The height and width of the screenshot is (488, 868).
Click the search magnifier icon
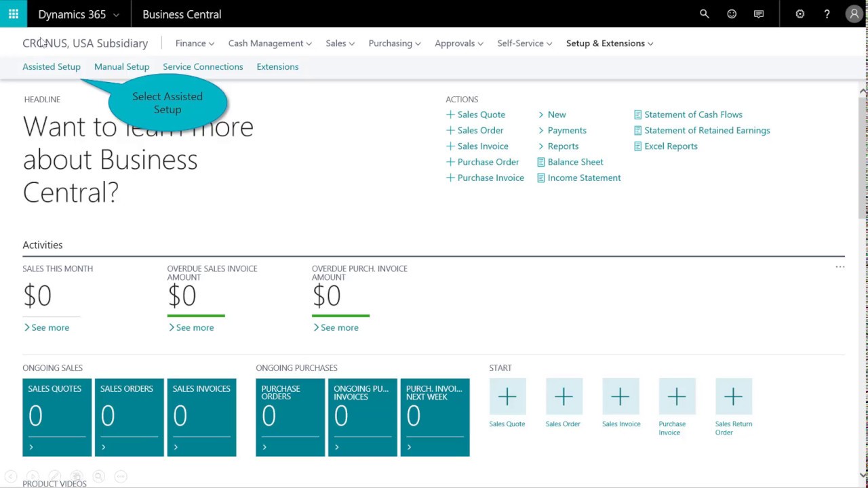705,14
